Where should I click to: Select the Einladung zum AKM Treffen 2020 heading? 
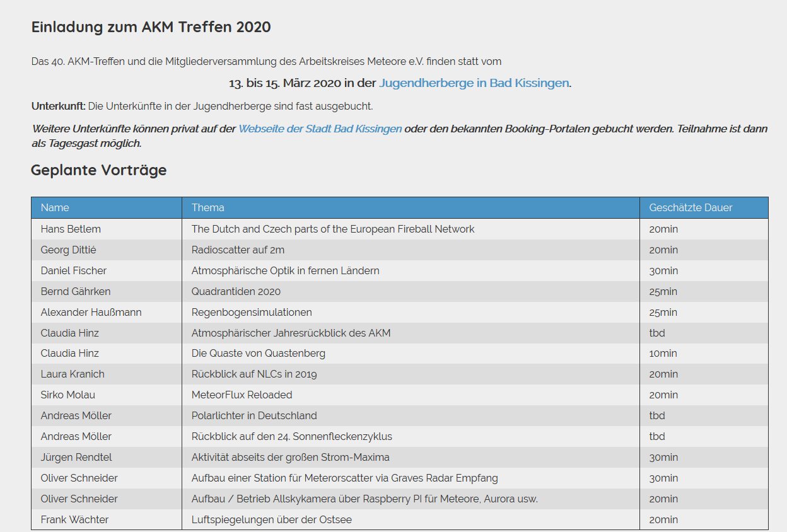tap(151, 27)
